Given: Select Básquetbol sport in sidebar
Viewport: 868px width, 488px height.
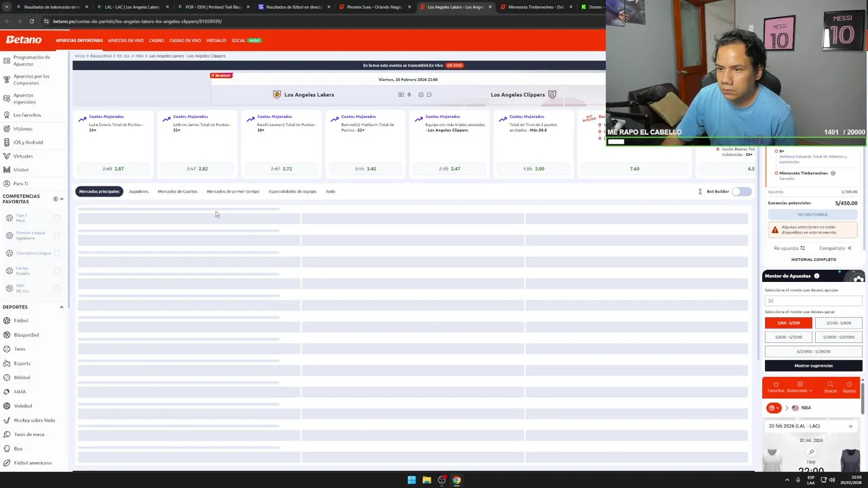Looking at the screenshot, I should [x=26, y=335].
